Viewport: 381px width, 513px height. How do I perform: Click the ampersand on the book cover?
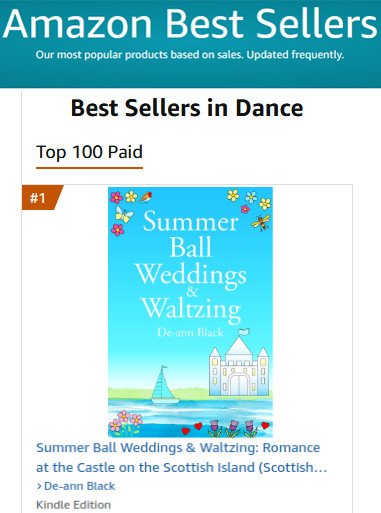coord(192,291)
